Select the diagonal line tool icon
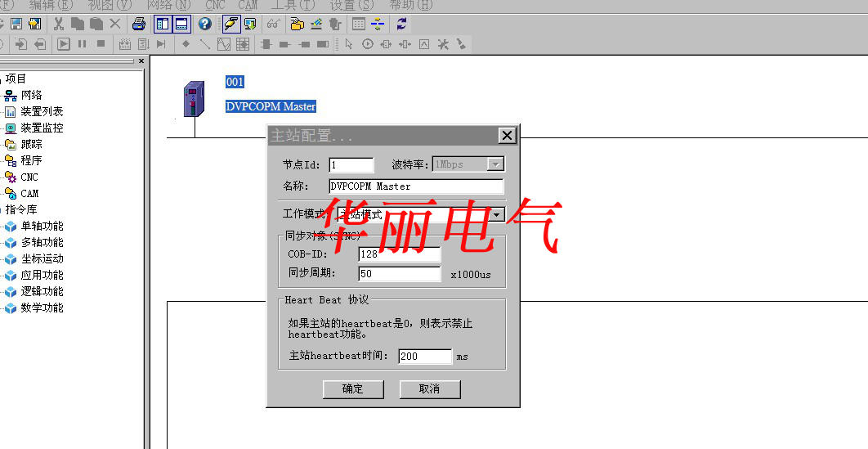Viewport: 868px width, 449px height. click(x=205, y=43)
